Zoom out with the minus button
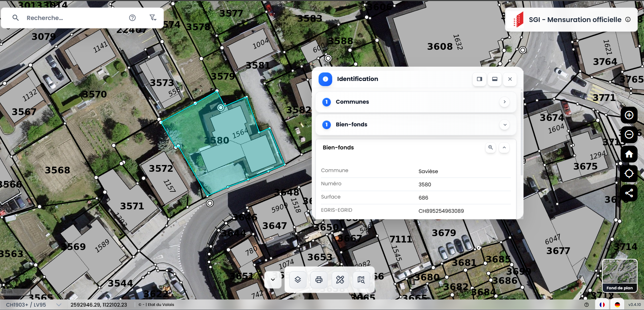Image resolution: width=644 pixels, height=310 pixels. tap(629, 135)
